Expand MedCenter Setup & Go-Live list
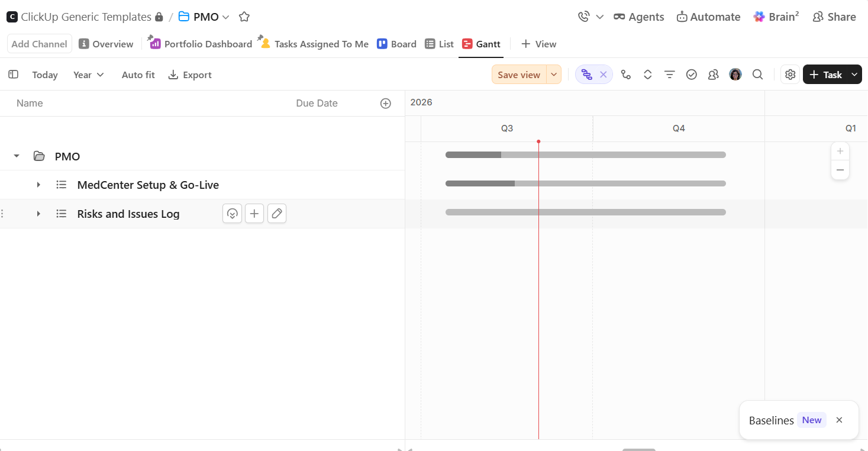868x451 pixels. (x=38, y=185)
